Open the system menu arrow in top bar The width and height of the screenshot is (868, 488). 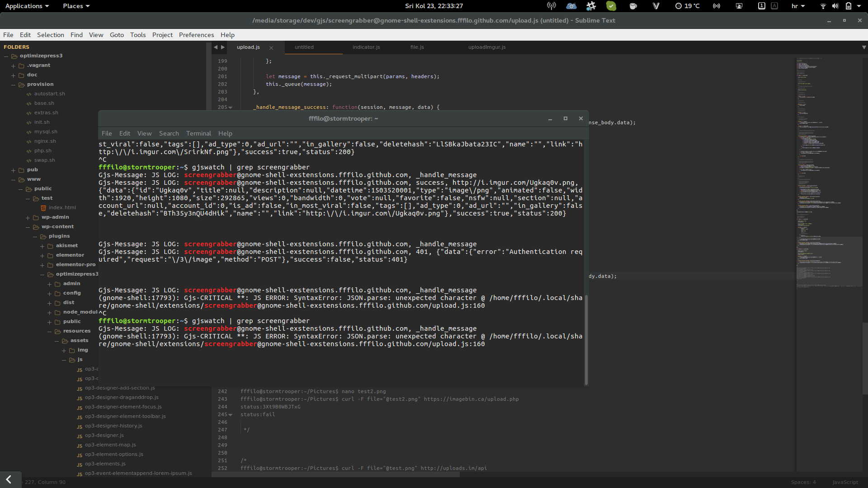coord(859,6)
